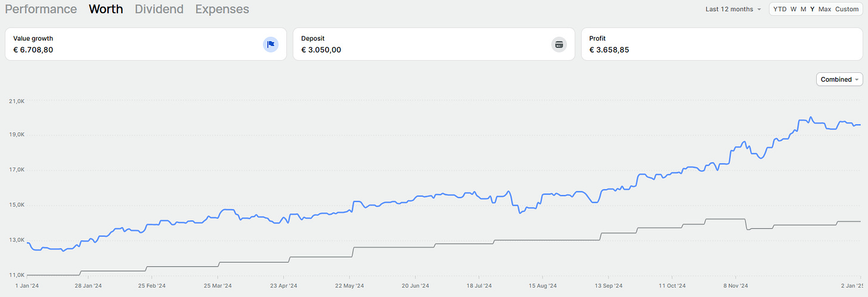This screenshot has height=297, width=868.
Task: Choose the W weekly range
Action: [793, 9]
